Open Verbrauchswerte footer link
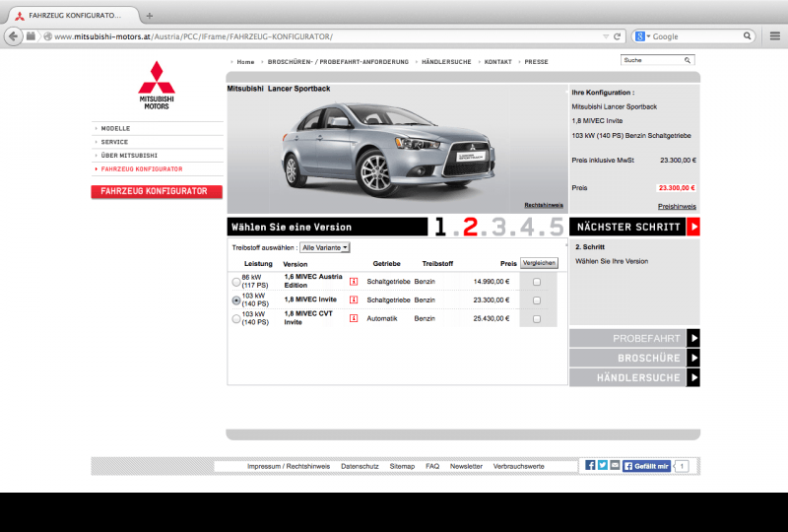Image resolution: width=788 pixels, height=532 pixels. 519,467
